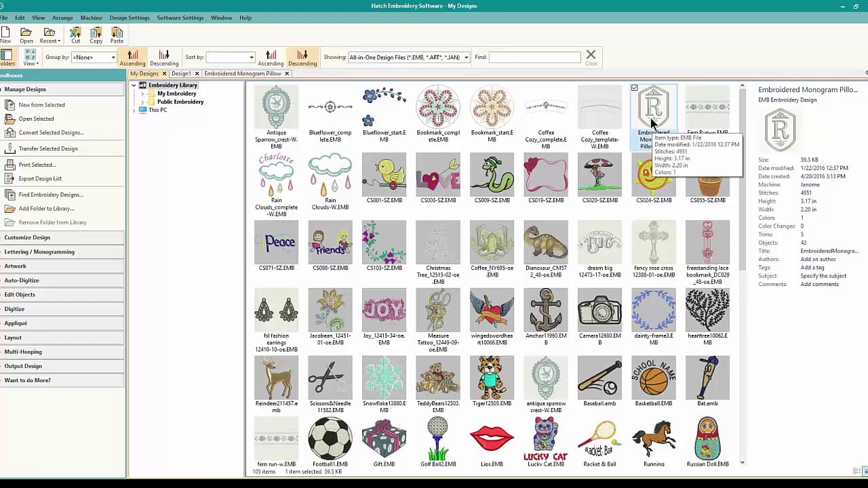Screen dimensions: 868x488
Task: Expand the Output Design toolbox
Action: point(62,365)
